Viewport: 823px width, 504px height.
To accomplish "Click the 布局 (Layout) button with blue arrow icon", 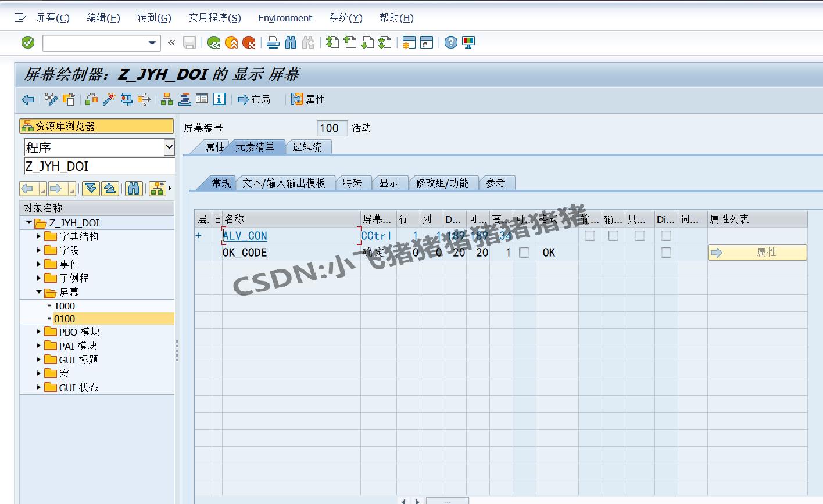I will (254, 99).
